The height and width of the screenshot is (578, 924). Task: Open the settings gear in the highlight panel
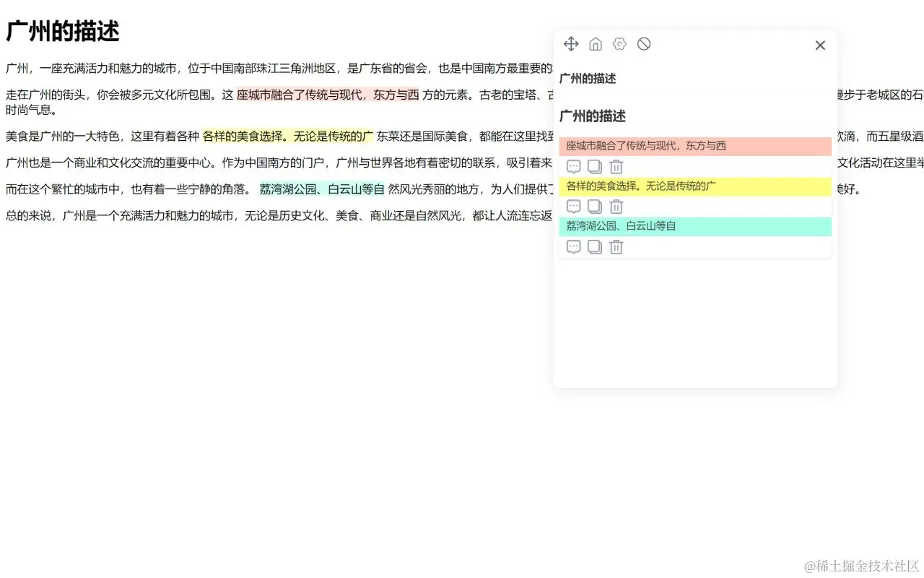[619, 44]
